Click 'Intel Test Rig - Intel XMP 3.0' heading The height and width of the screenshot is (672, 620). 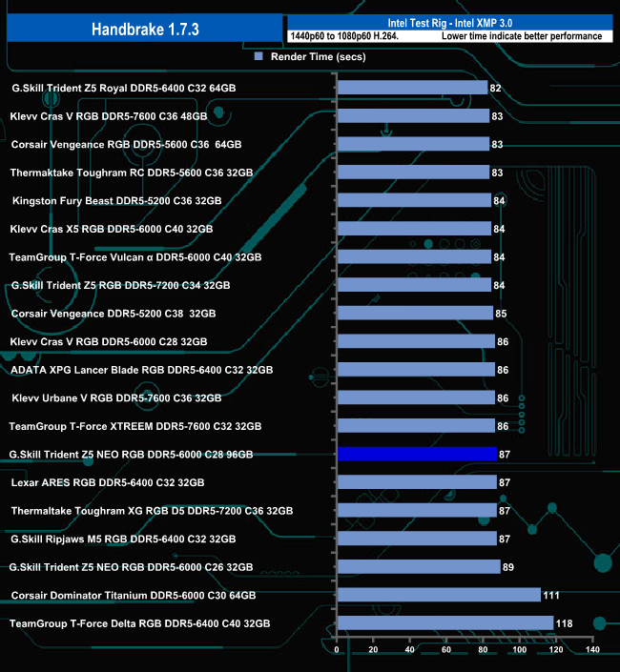(450, 23)
